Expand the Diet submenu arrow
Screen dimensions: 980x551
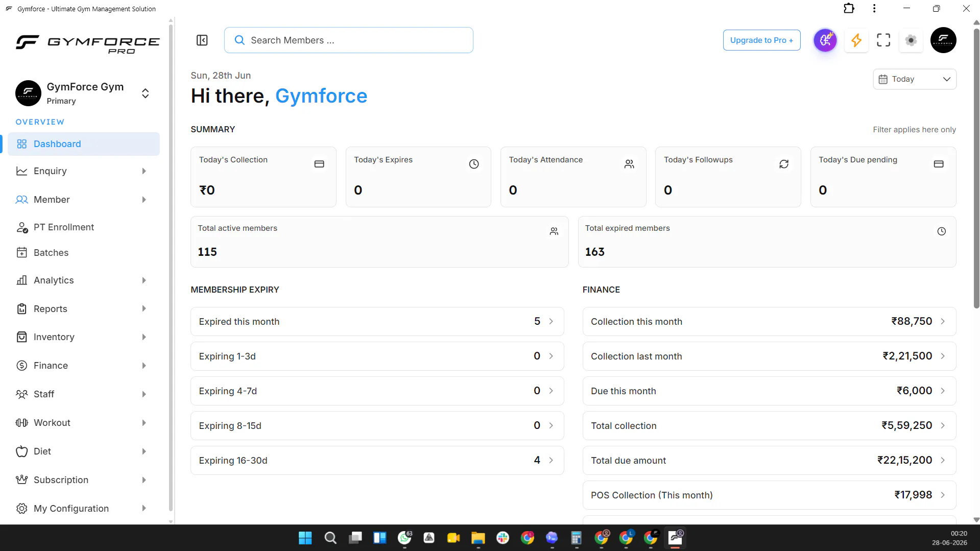[x=144, y=451]
